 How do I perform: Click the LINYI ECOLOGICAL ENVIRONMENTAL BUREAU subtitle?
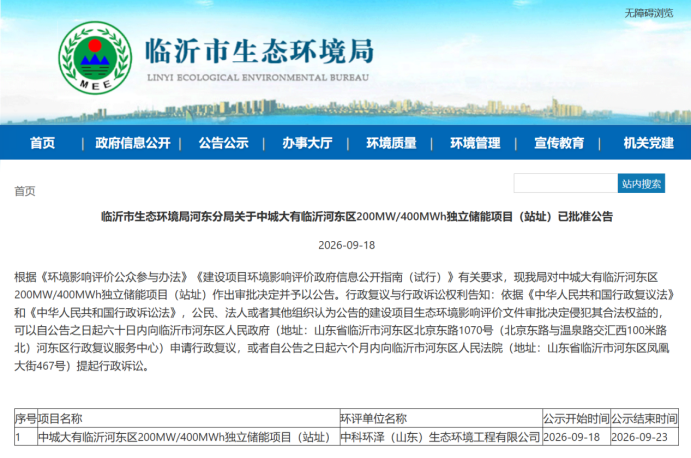258,78
